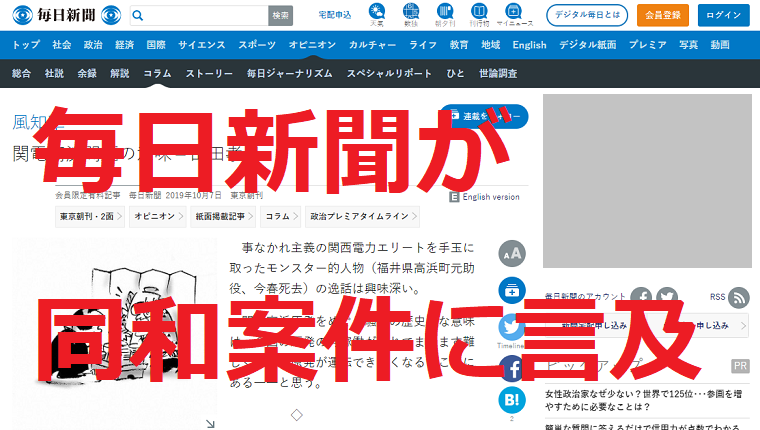
Task: Share article via the Twitter icon
Action: [x=512, y=327]
